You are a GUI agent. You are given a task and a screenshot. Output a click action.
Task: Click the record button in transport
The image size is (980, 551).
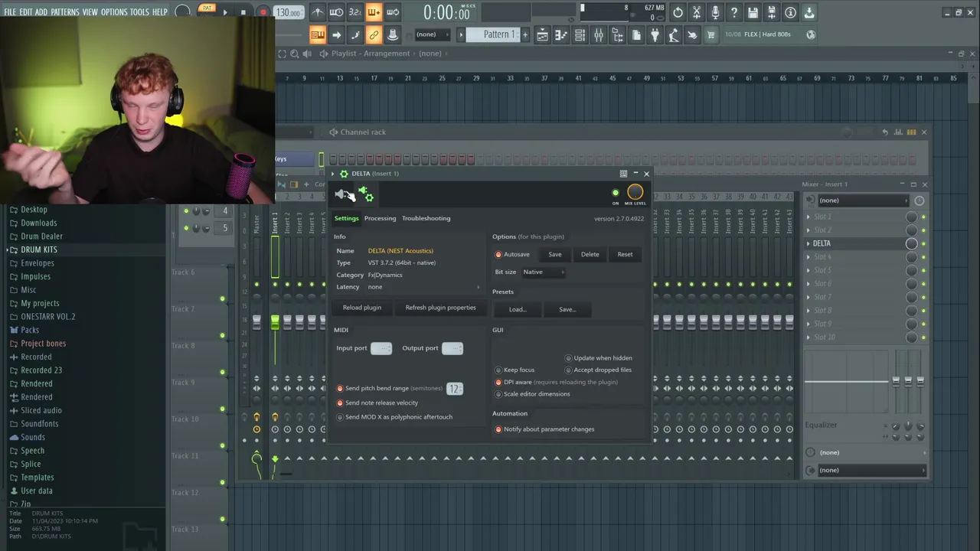point(263,12)
